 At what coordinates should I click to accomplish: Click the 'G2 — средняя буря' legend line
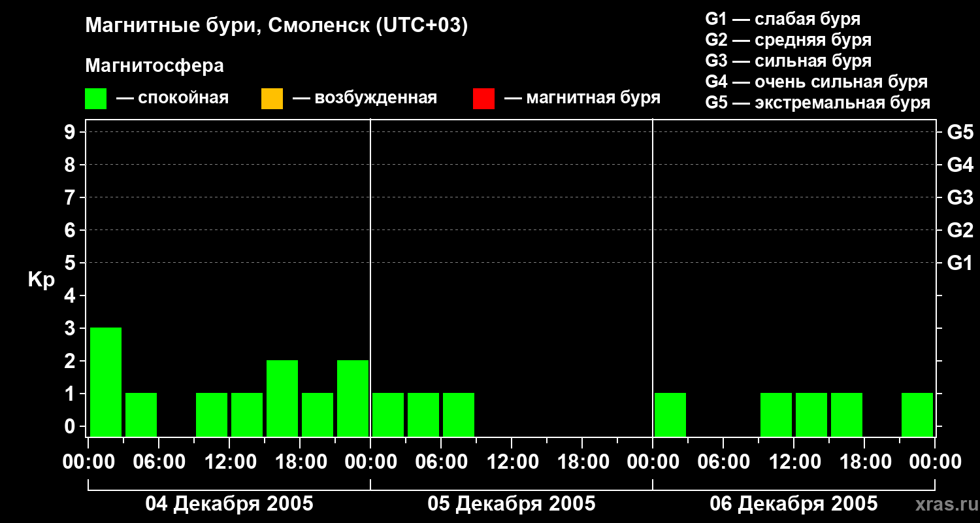789,40
